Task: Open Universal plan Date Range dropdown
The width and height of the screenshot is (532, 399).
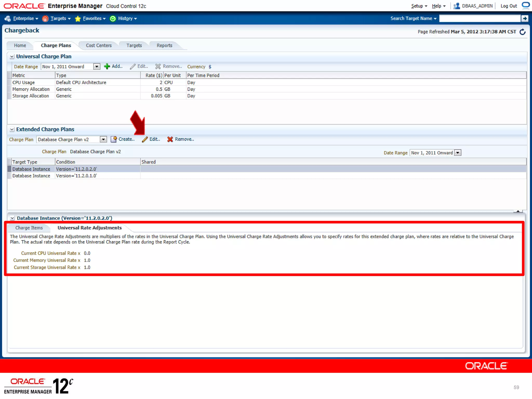Action: click(97, 66)
